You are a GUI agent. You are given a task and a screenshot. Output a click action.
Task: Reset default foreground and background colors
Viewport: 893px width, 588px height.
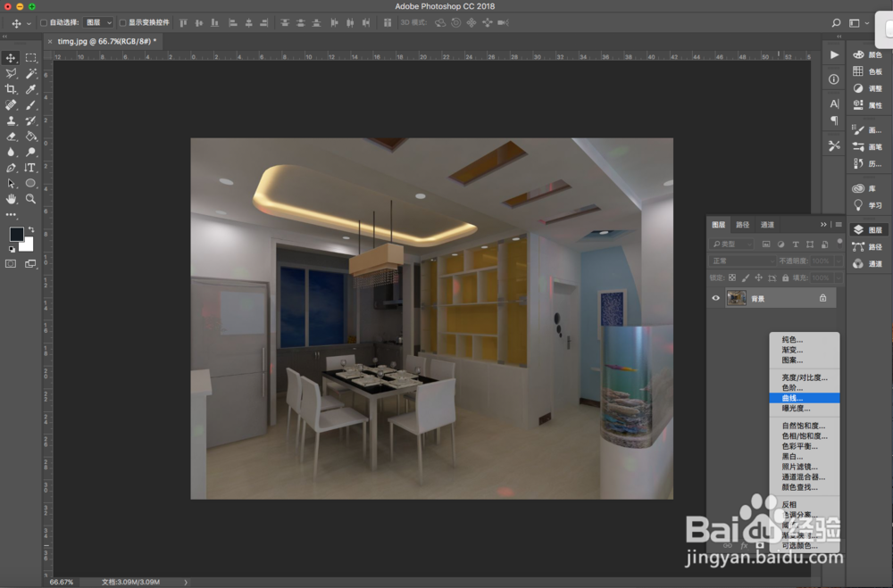(12, 249)
